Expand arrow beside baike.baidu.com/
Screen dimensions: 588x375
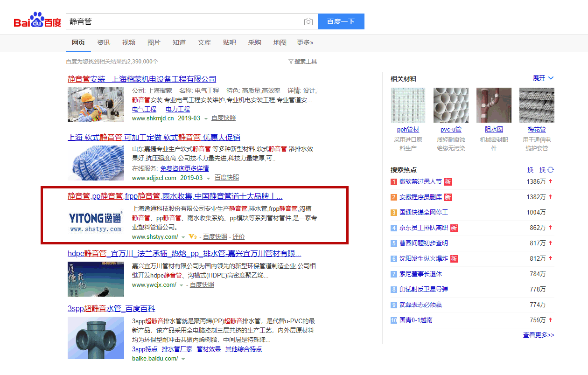pyautogui.click(x=183, y=359)
